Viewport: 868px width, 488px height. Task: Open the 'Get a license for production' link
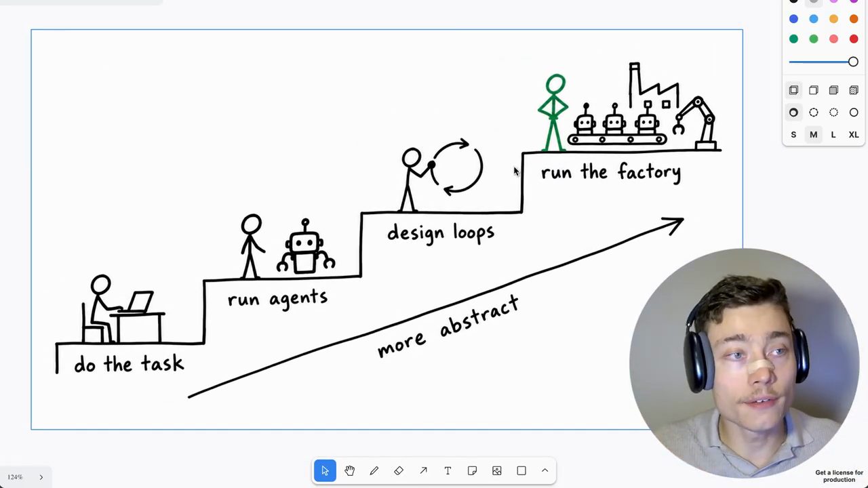coord(839,476)
